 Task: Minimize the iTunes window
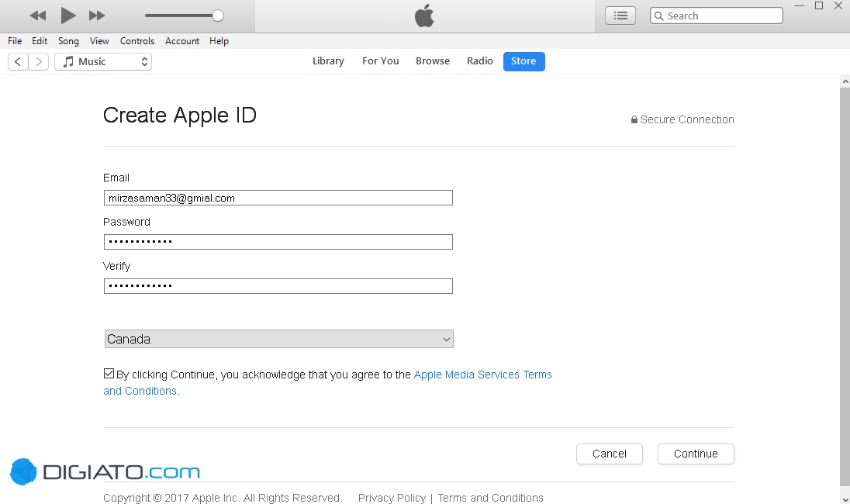(799, 6)
